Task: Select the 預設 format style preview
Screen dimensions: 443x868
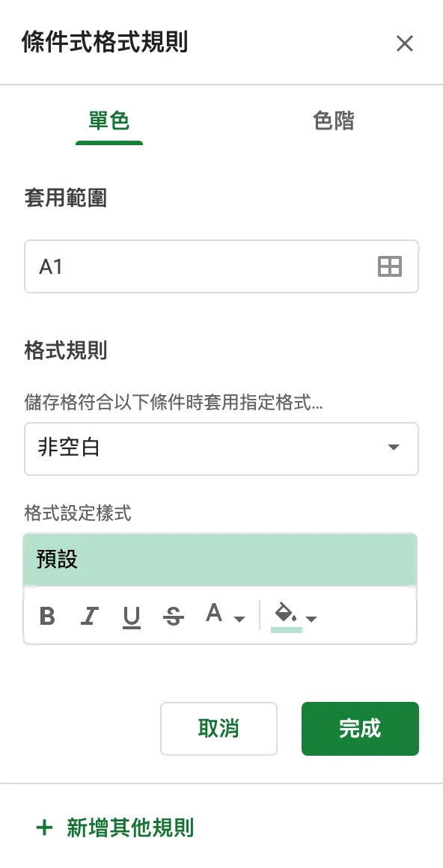Action: (221, 558)
